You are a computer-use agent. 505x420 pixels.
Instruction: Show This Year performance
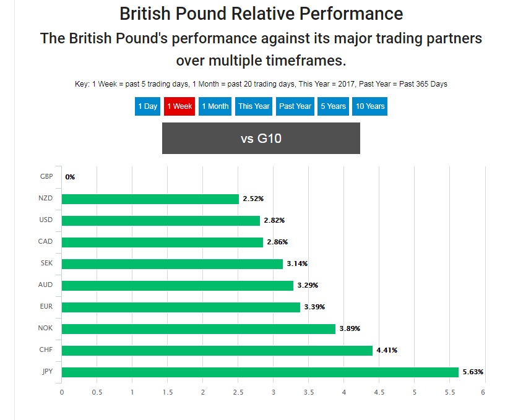(x=254, y=106)
